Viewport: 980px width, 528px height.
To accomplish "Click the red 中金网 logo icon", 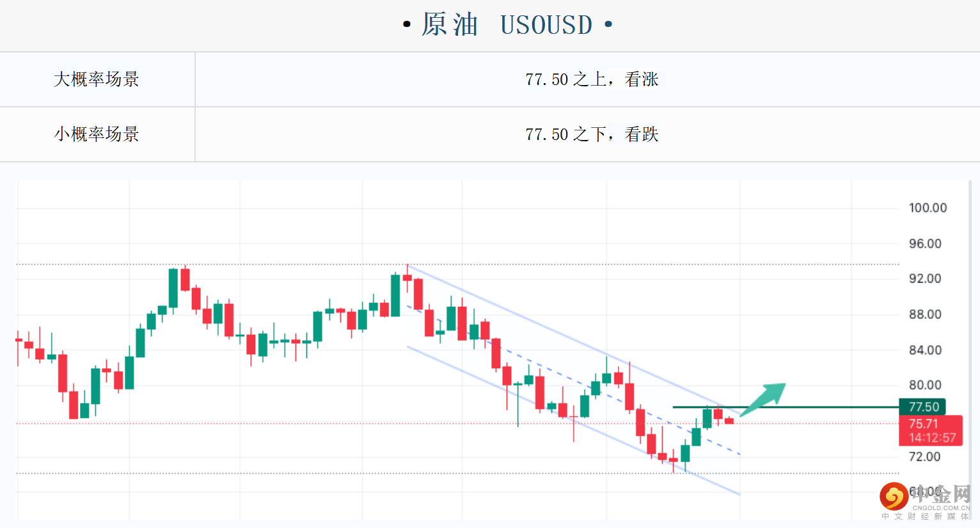I will (893, 496).
